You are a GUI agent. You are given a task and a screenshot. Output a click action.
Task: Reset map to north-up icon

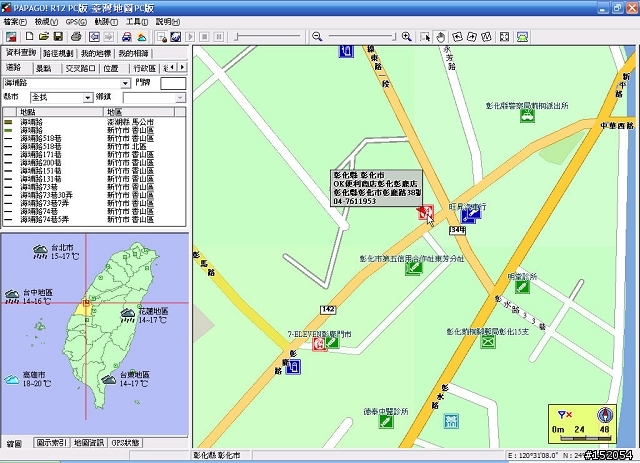[x=486, y=37]
